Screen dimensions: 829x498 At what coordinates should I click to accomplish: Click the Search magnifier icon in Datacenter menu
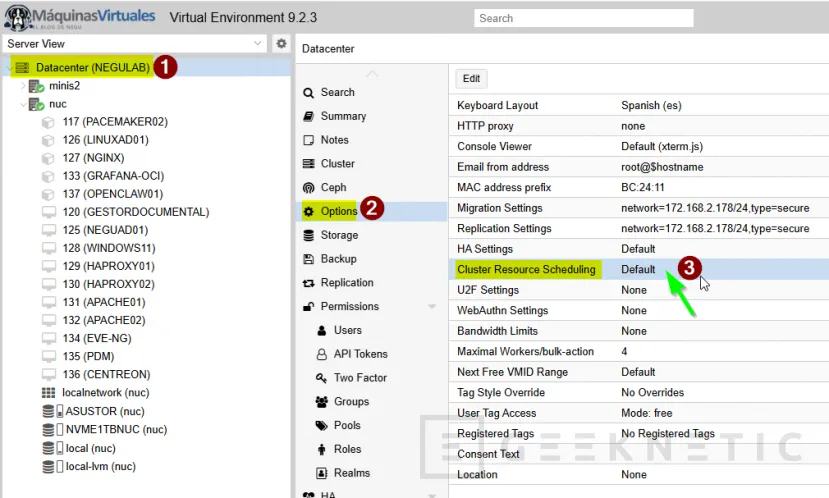pos(308,93)
